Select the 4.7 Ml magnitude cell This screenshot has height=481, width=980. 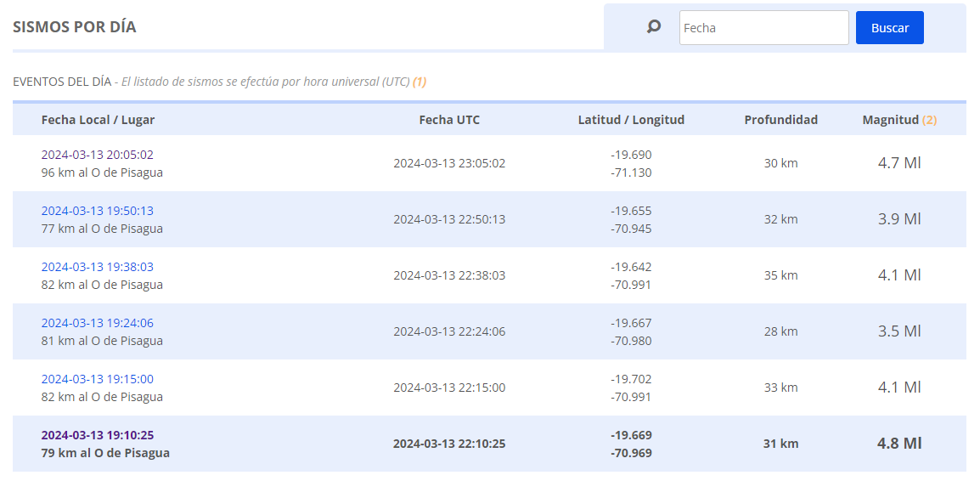pyautogui.click(x=899, y=163)
